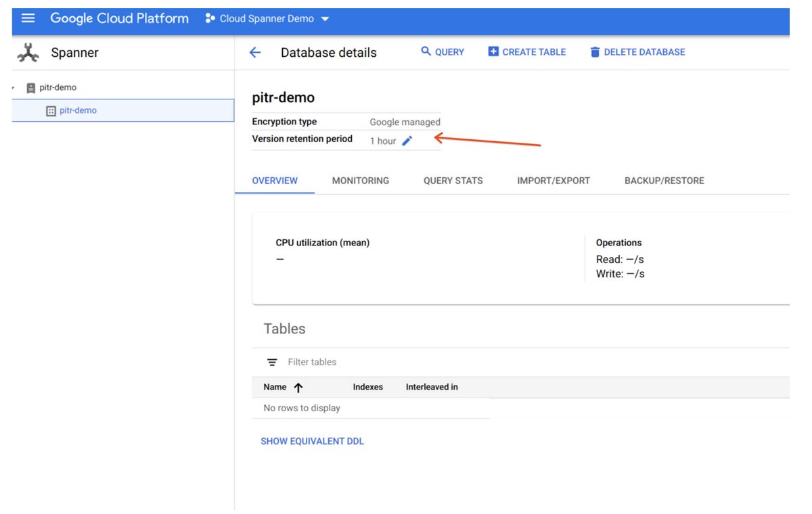Click the pitr-demo database icon in sidebar

tap(51, 111)
